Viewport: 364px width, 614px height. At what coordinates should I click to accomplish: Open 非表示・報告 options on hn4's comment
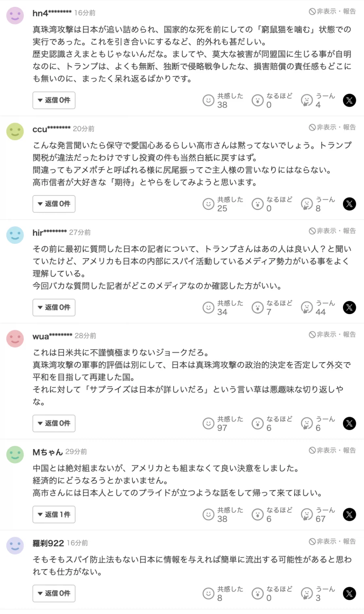tap(332, 12)
